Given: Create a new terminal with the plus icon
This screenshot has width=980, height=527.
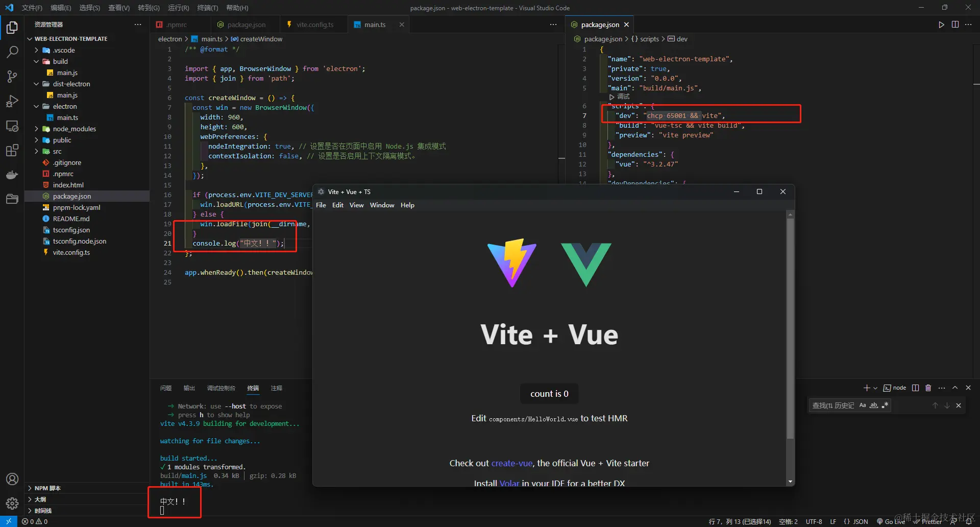Looking at the screenshot, I should (866, 388).
